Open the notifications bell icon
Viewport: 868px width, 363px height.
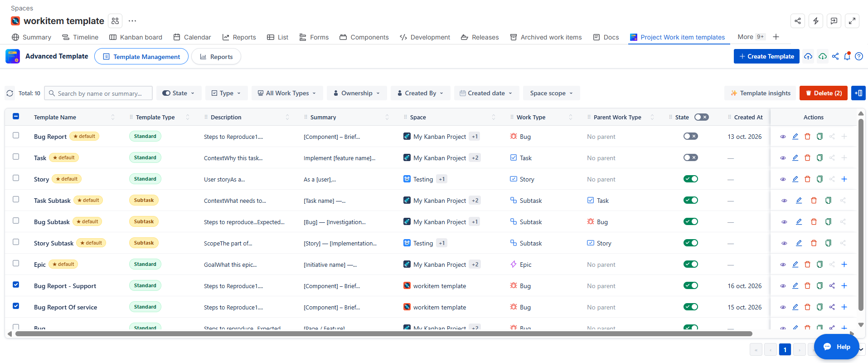click(x=847, y=56)
